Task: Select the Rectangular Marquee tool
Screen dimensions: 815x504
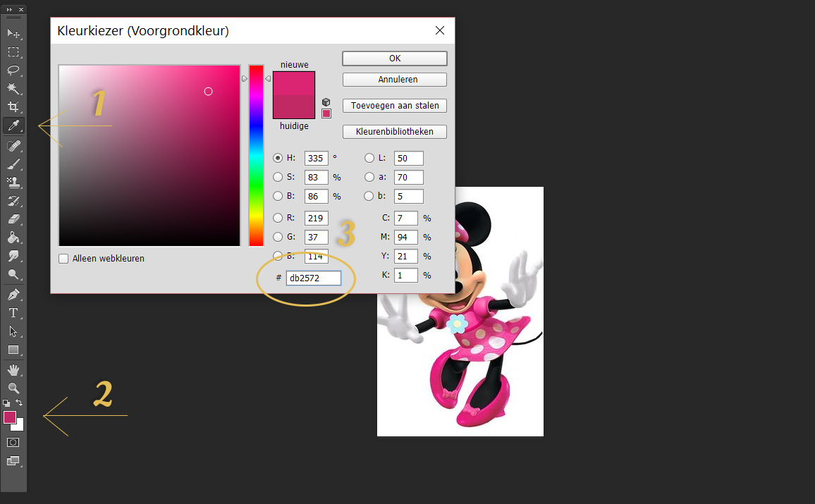Action: [x=13, y=52]
